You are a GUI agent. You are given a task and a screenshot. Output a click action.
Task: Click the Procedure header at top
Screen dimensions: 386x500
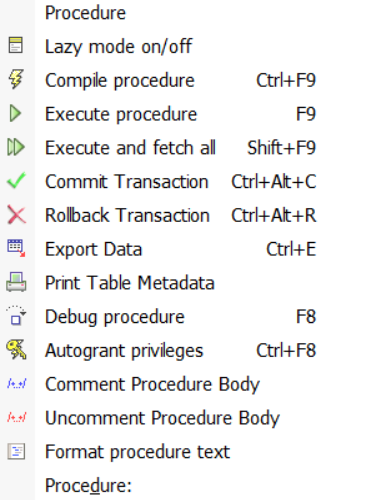pos(85,13)
